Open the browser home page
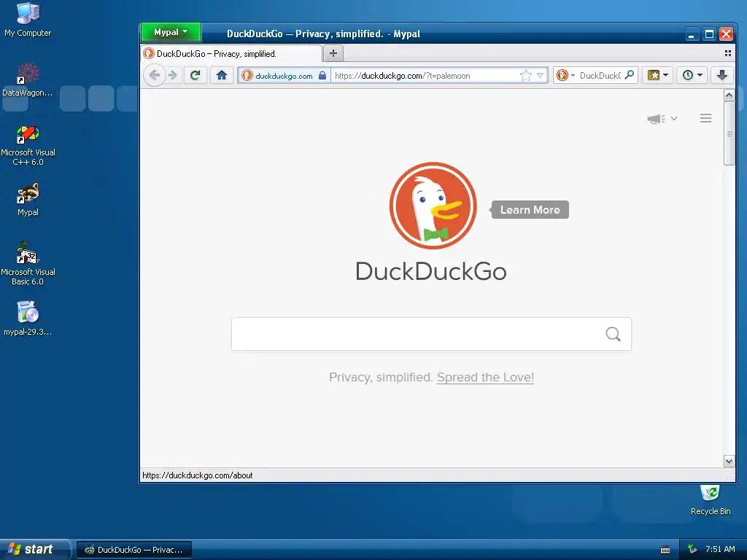Viewport: 747px width, 560px height. coord(222,75)
